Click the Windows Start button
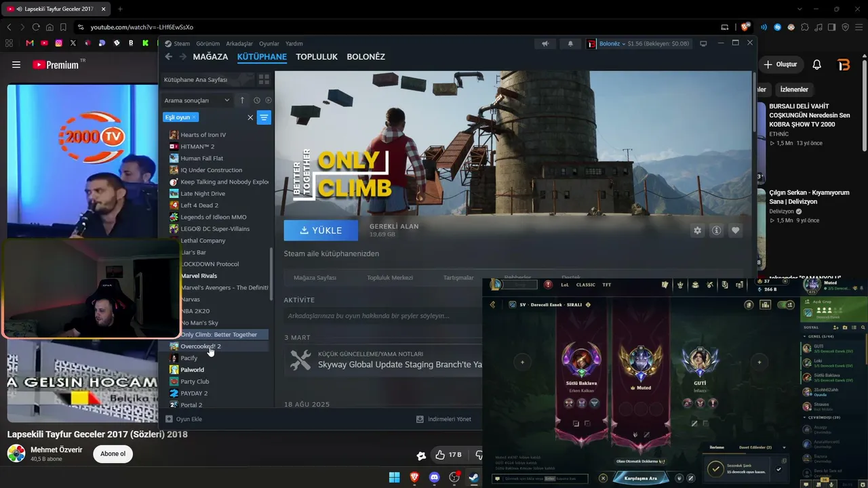Screen dimensions: 868x488 (394, 477)
